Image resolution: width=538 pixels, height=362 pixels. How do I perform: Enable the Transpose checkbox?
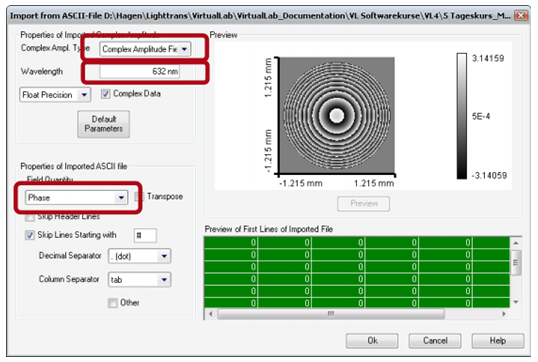[x=139, y=197]
